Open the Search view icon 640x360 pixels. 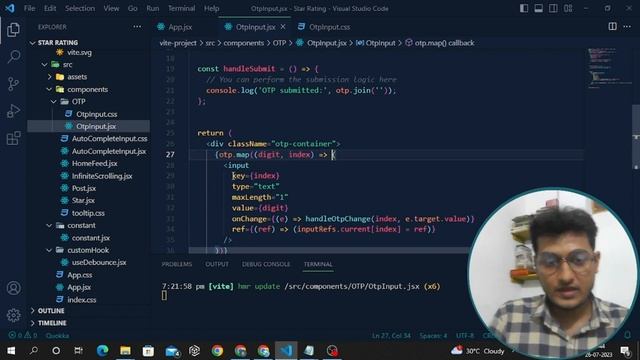pyautogui.click(x=13, y=57)
